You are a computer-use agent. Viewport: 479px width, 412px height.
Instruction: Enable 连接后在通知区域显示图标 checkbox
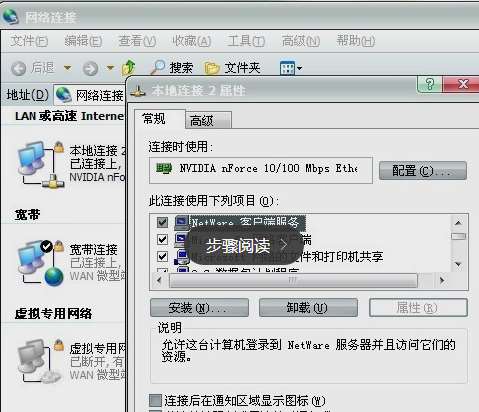coord(155,400)
